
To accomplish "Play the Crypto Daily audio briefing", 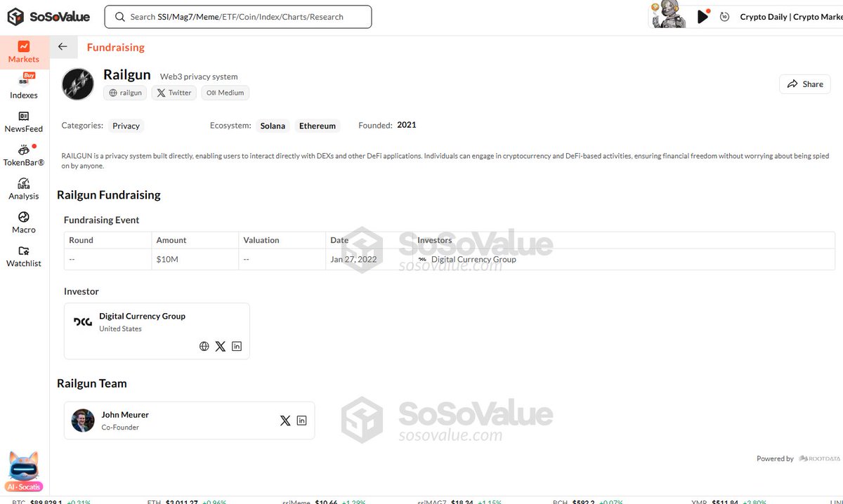I will click(x=703, y=16).
